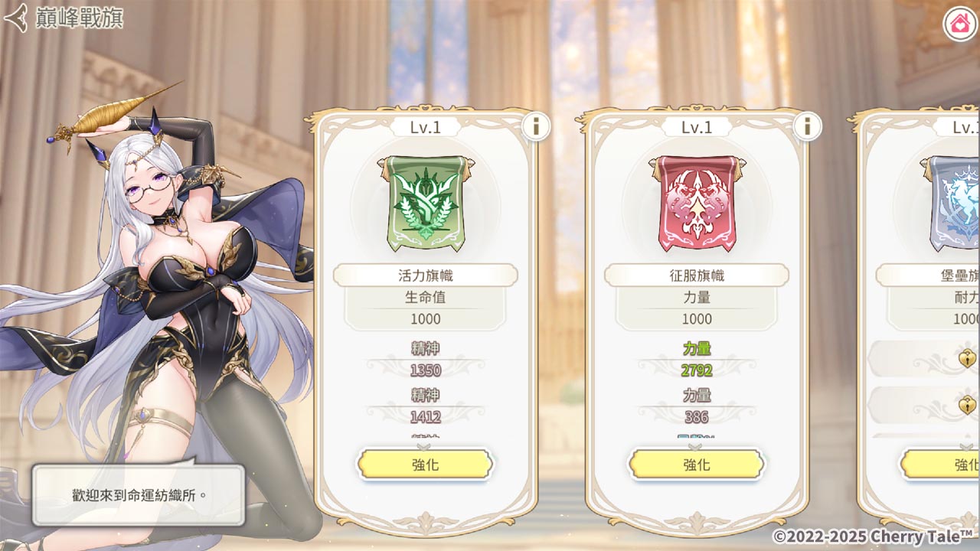The image size is (980, 551).
Task: Select the red 征服旗幟 banner emblem
Action: click(696, 203)
